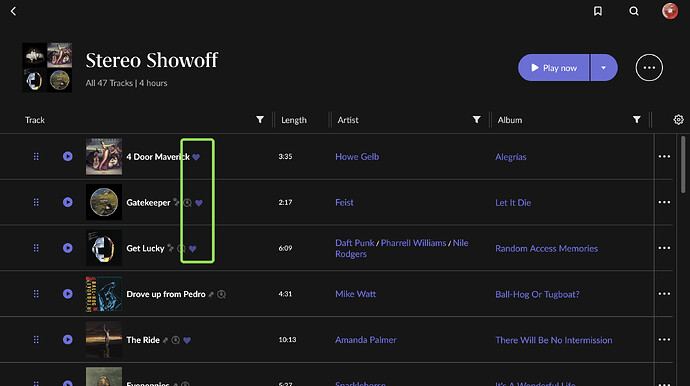Toggle favorite heart on Get Lucky
Screen dimensions: 690x386
tap(193, 249)
